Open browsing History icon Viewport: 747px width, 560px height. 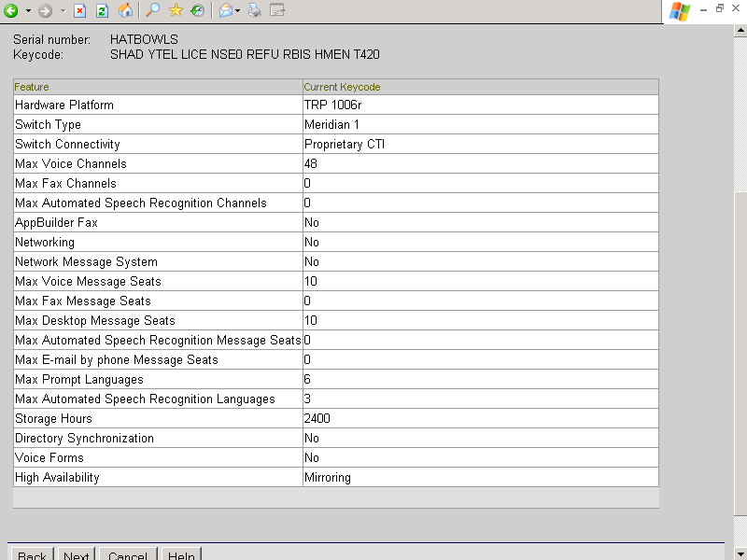198,10
